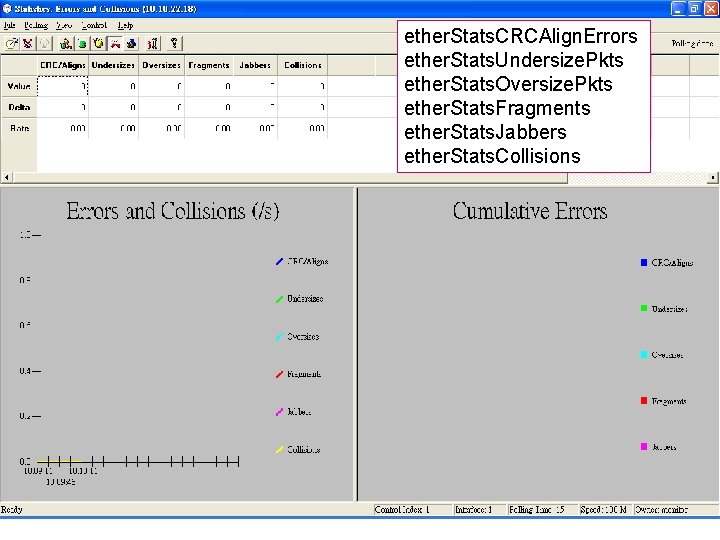Click the Speed status bar field
Viewport: 720px width, 540px height.
(605, 510)
